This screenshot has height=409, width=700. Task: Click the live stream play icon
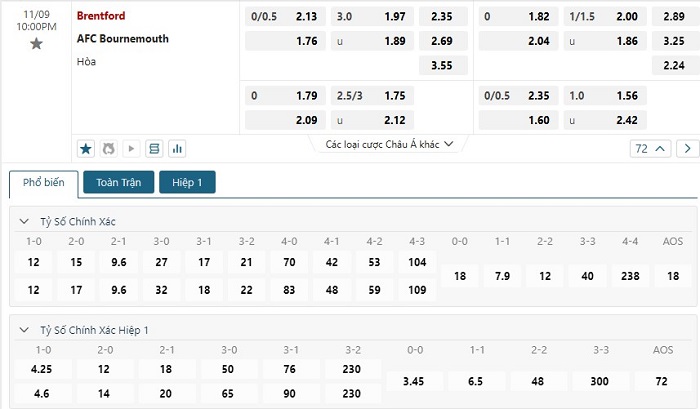pyautogui.click(x=131, y=148)
